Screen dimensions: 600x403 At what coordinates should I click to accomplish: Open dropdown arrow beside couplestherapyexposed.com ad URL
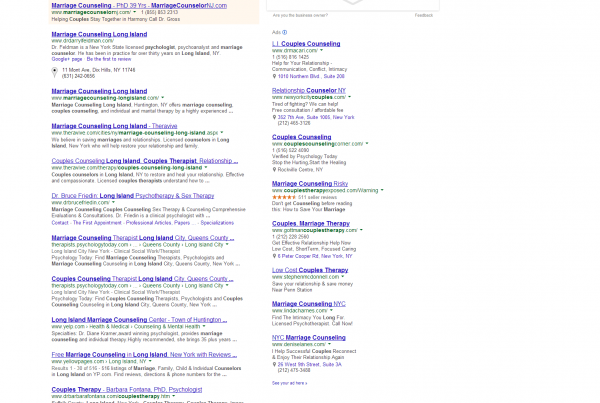382,190
